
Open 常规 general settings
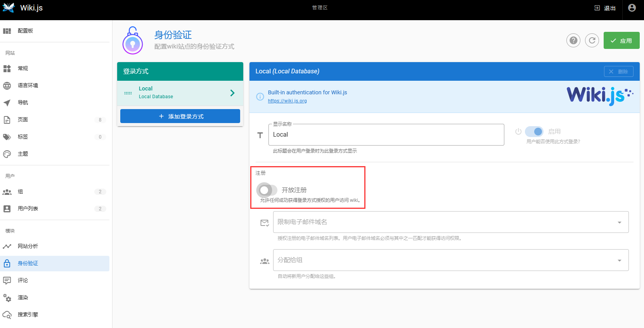(x=55, y=68)
